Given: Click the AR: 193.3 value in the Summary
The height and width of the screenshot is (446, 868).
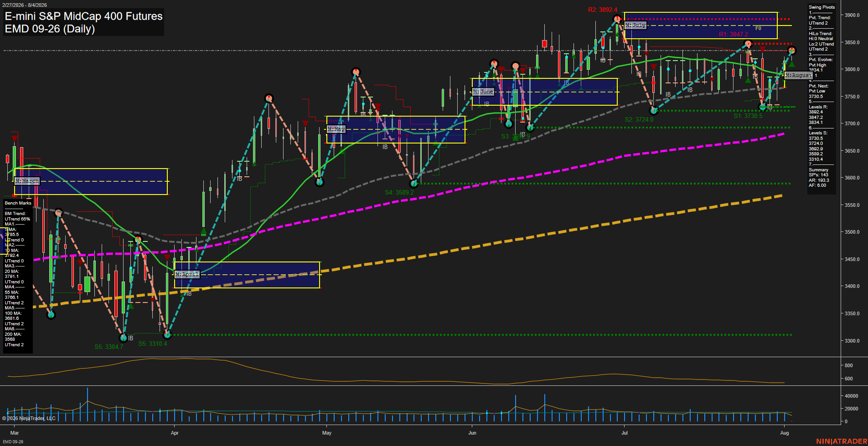Looking at the screenshot, I should click(819, 180).
